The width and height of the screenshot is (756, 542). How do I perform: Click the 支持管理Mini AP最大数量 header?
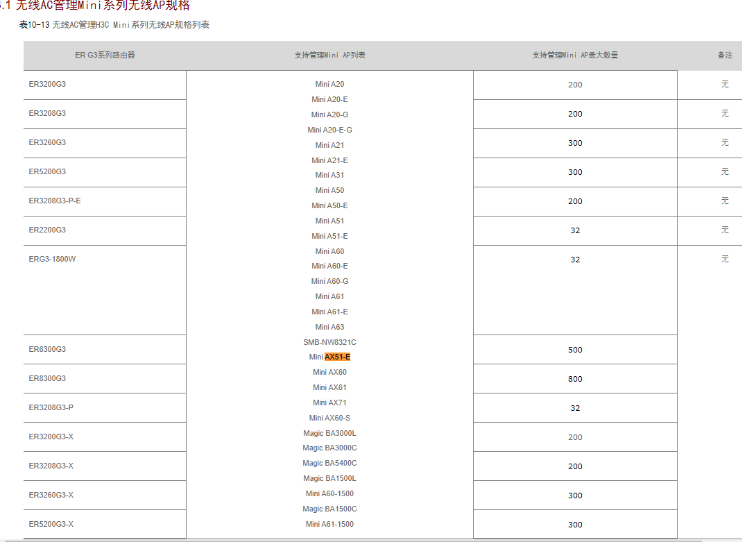[x=575, y=56]
